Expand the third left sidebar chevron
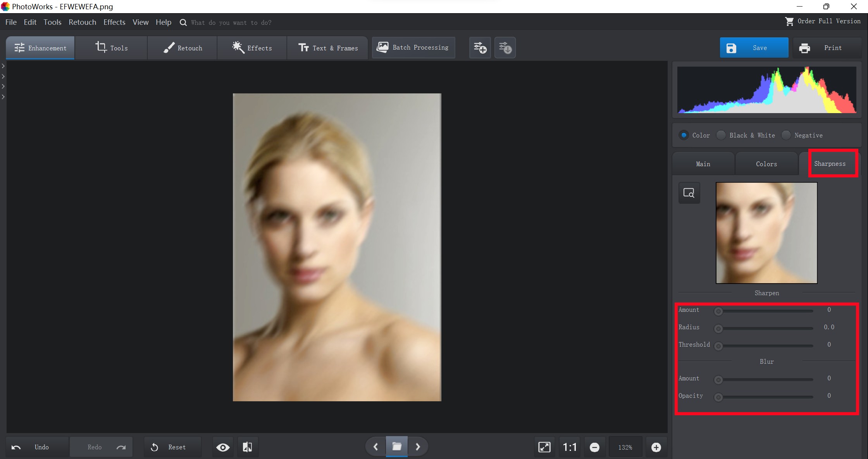868x459 pixels. coord(3,86)
